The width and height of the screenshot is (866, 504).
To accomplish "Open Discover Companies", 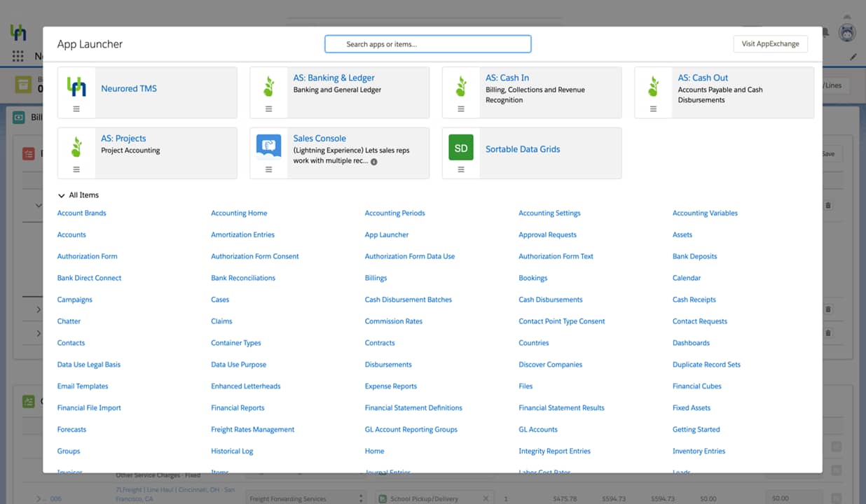I will point(550,365).
